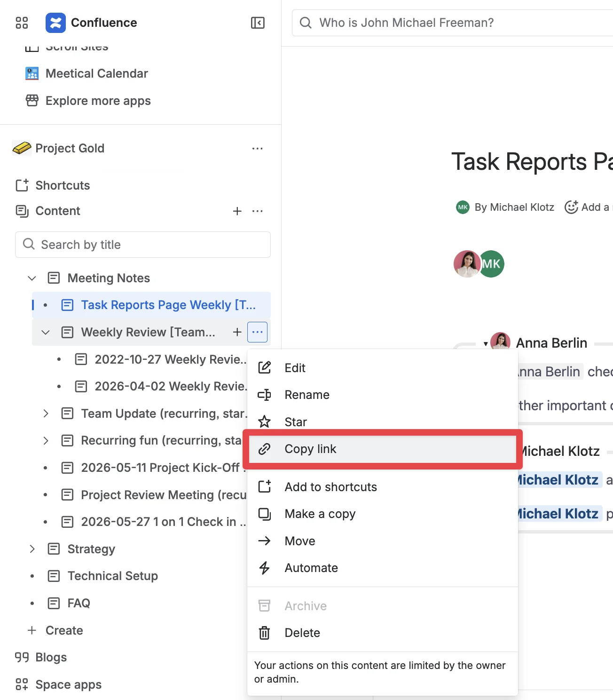Image resolution: width=613 pixels, height=700 pixels.
Task: Open Recurring fun (recurring) page
Action: click(x=161, y=440)
